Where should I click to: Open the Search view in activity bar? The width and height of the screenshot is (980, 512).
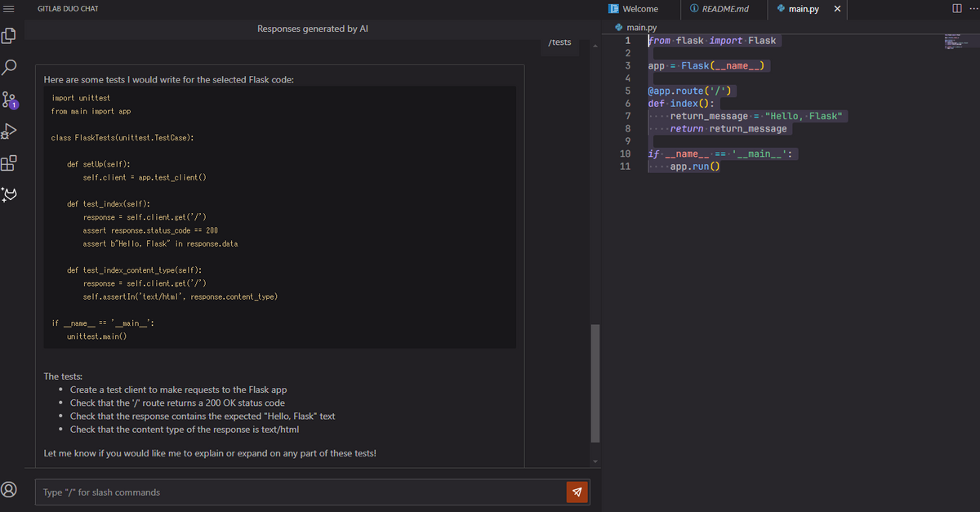click(x=9, y=67)
